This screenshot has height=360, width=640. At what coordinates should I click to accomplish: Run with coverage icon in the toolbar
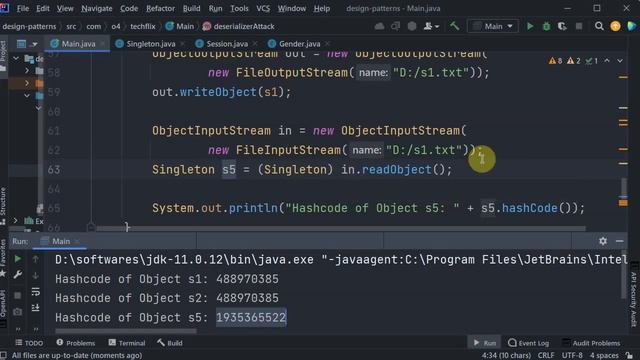[x=562, y=27]
